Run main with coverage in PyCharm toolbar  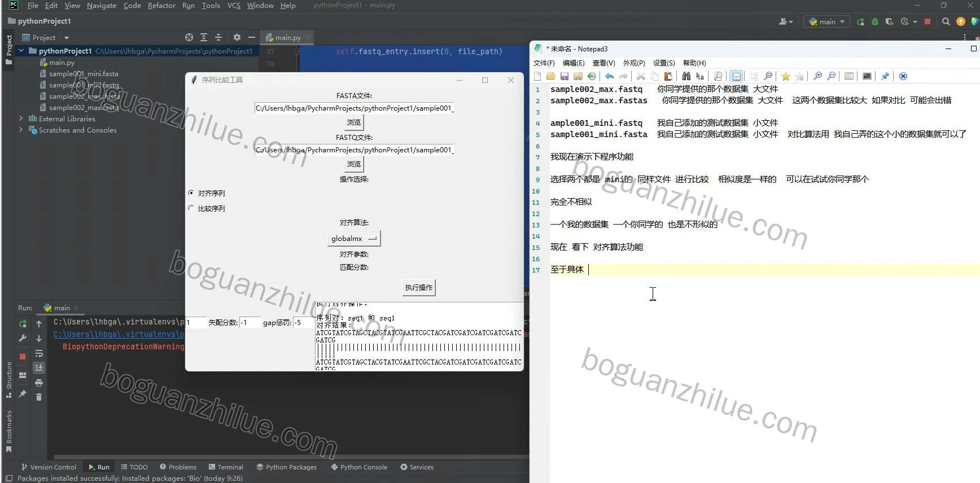tap(890, 21)
